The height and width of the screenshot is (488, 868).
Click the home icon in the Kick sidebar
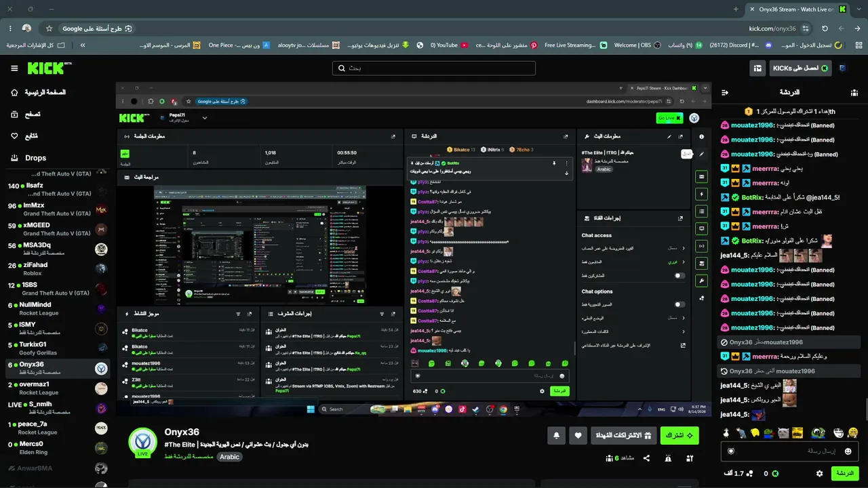14,92
